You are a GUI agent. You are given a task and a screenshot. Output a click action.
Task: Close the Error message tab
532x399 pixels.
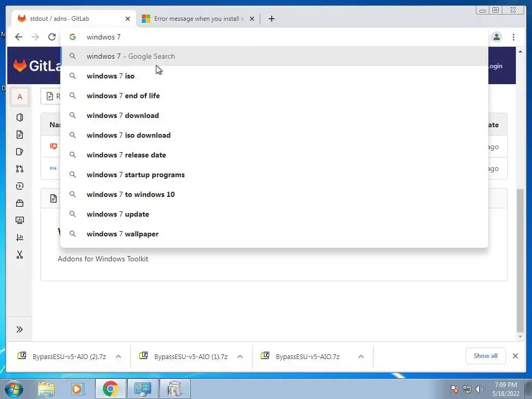(x=252, y=19)
